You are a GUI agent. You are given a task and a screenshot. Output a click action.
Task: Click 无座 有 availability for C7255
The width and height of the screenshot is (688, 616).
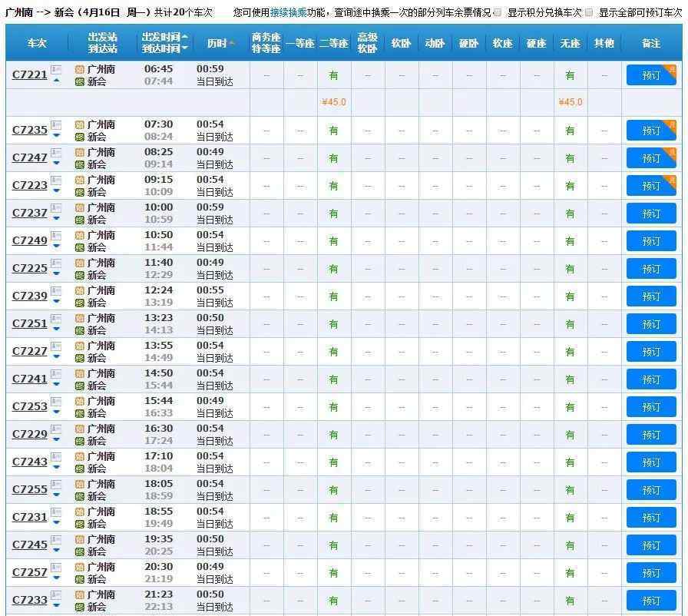click(570, 489)
